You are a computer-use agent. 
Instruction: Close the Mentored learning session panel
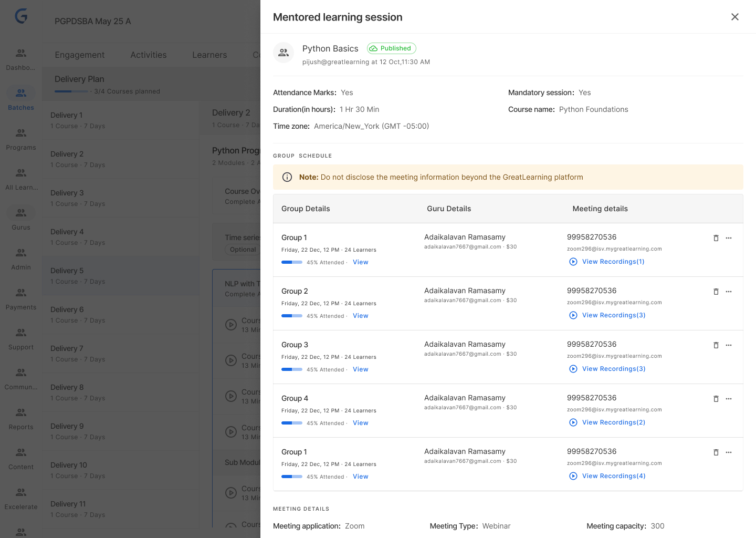click(735, 17)
